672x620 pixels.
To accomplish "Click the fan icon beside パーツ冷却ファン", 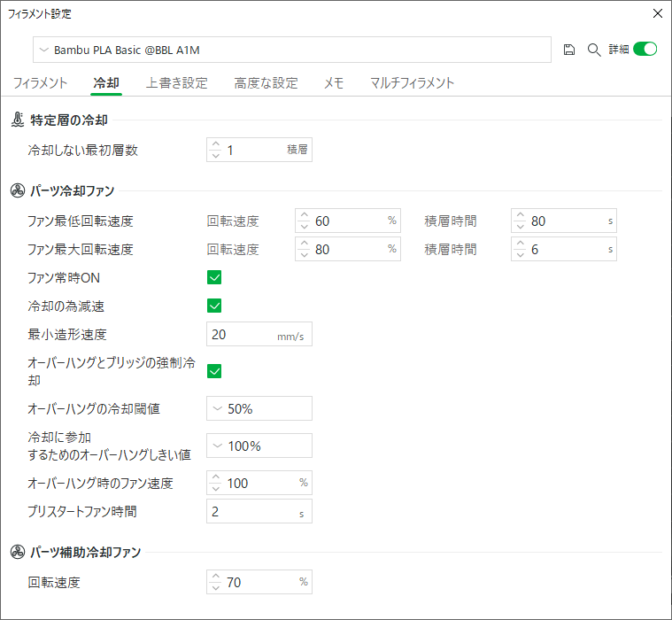I will (x=18, y=190).
